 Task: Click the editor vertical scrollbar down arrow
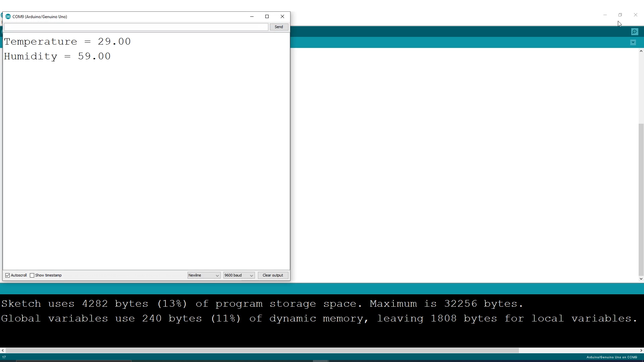click(641, 279)
